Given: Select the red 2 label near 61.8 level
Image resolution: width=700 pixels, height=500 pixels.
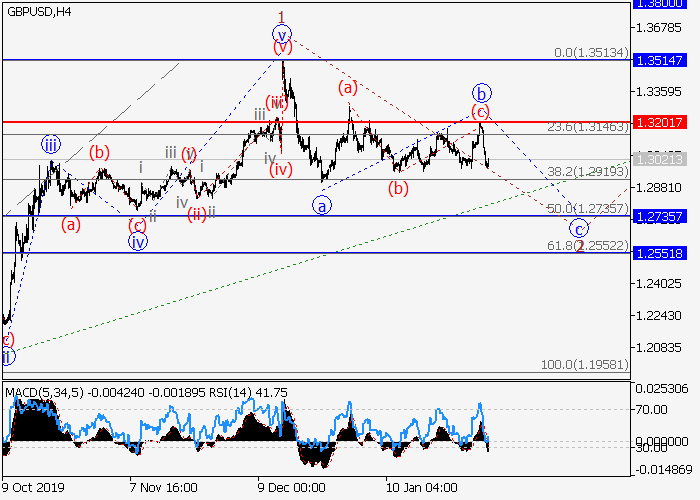Looking at the screenshot, I should pyautogui.click(x=578, y=245).
